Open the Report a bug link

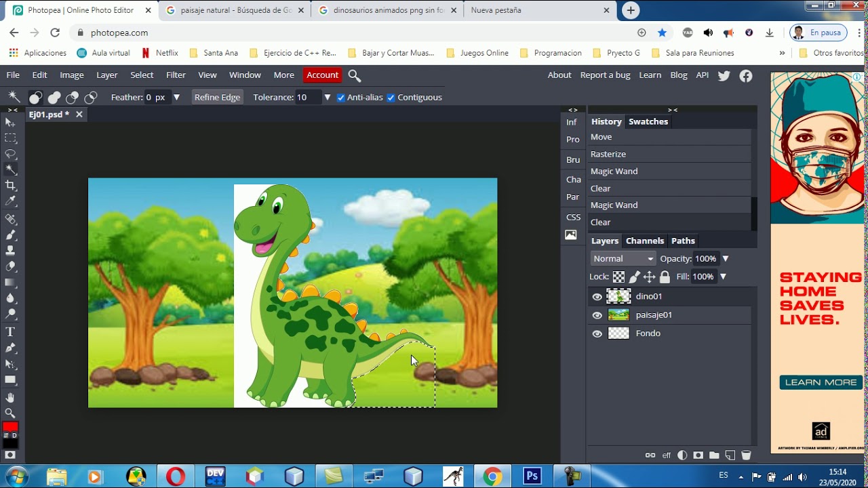[x=605, y=75]
